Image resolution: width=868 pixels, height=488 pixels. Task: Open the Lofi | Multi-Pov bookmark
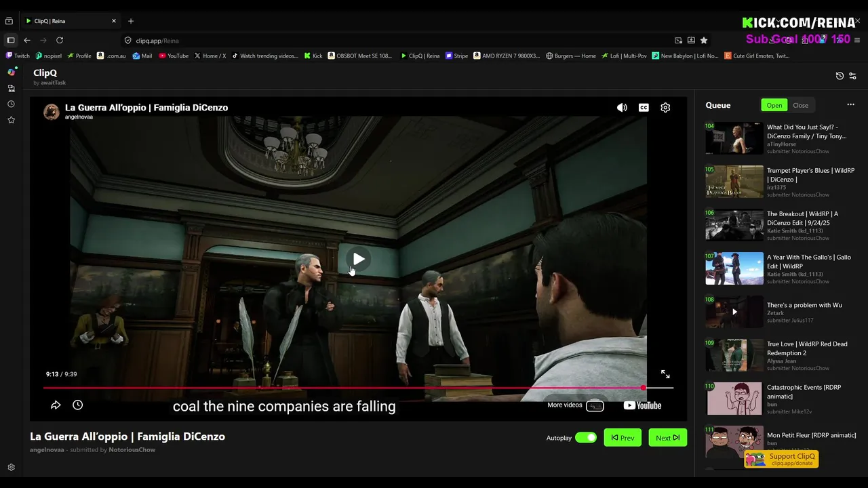tap(624, 56)
